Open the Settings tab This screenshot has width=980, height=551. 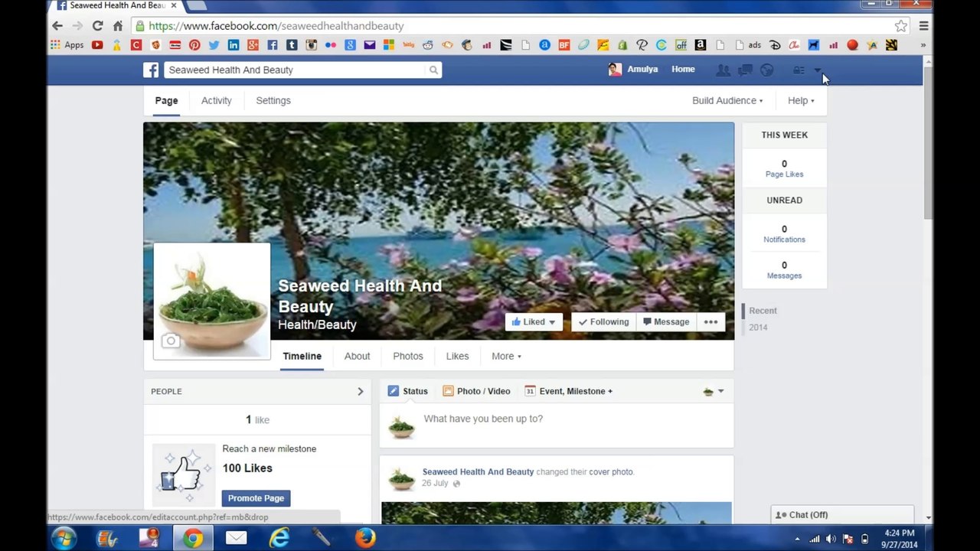point(273,100)
